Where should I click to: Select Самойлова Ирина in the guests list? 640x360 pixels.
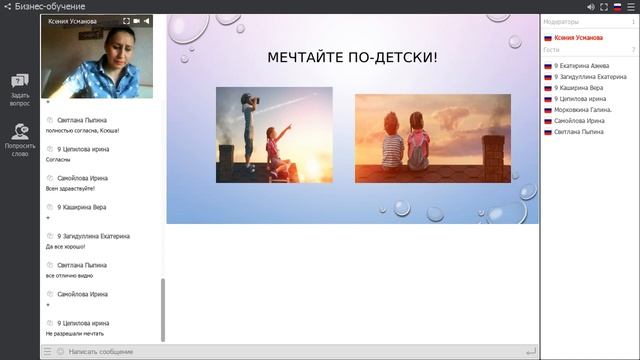click(x=579, y=121)
